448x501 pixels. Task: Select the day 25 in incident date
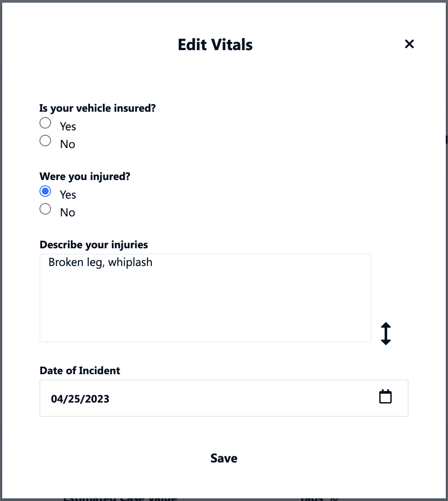[x=74, y=399]
